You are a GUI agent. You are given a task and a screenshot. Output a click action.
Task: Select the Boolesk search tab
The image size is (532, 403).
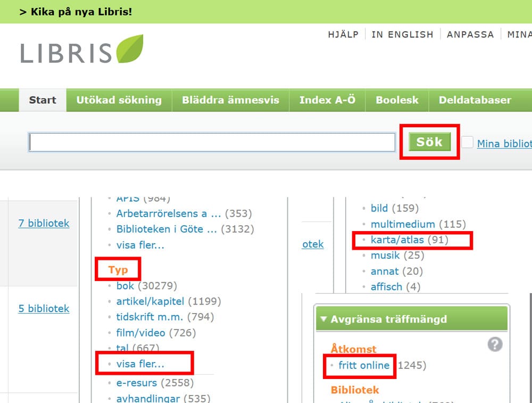[x=397, y=100]
